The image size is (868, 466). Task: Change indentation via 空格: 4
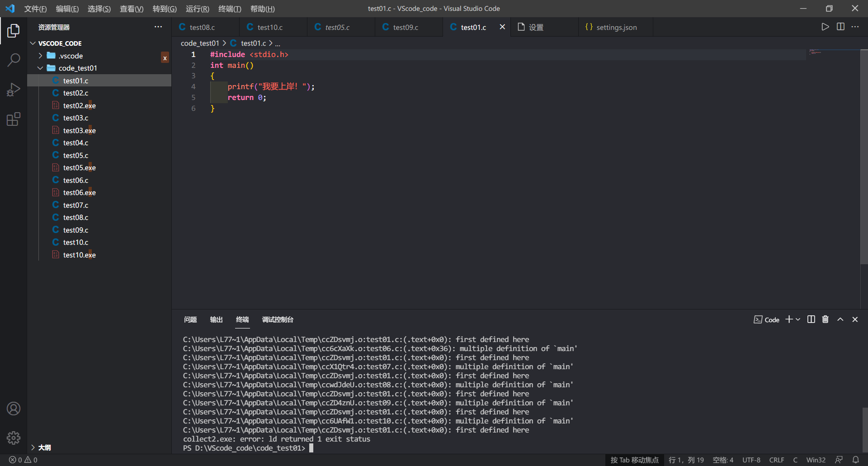point(723,460)
